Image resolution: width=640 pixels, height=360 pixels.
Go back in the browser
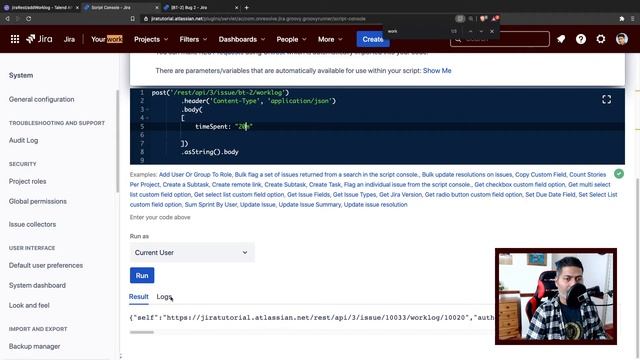click(x=7, y=19)
